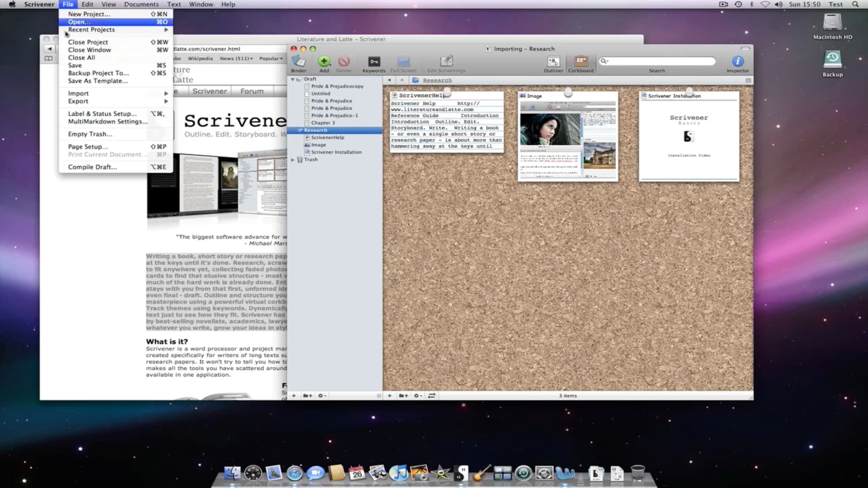This screenshot has width=868, height=488.
Task: Click the Safari bookmarks book icon
Action: [48, 58]
